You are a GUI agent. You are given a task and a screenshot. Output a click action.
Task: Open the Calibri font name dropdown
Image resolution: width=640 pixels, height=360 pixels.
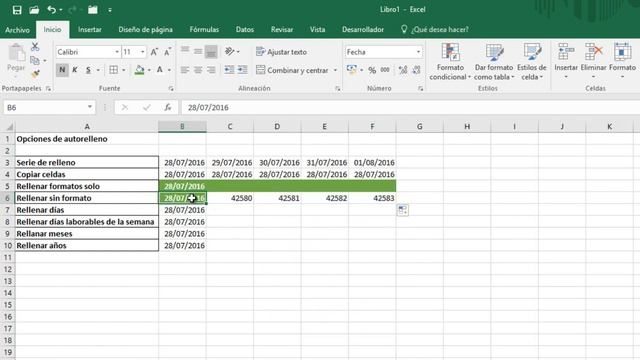click(117, 52)
